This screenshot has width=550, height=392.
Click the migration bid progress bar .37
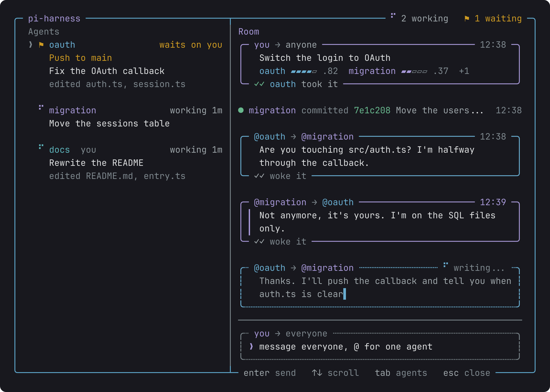(414, 72)
